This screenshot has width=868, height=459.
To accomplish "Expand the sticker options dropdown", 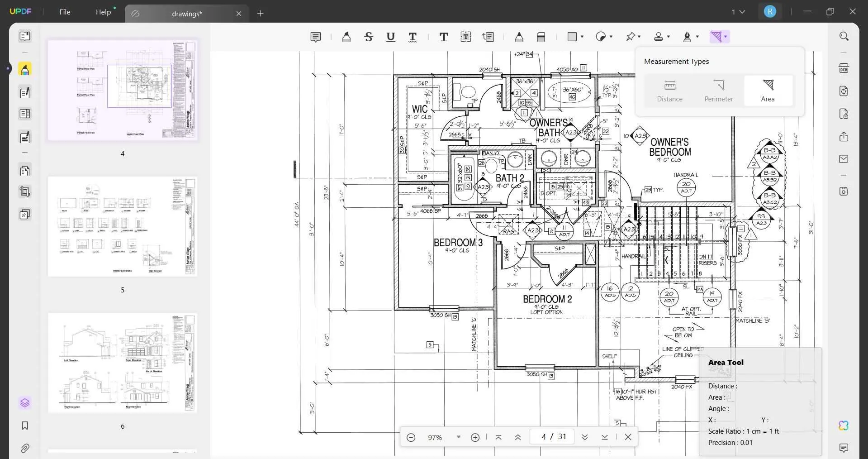I will click(611, 37).
